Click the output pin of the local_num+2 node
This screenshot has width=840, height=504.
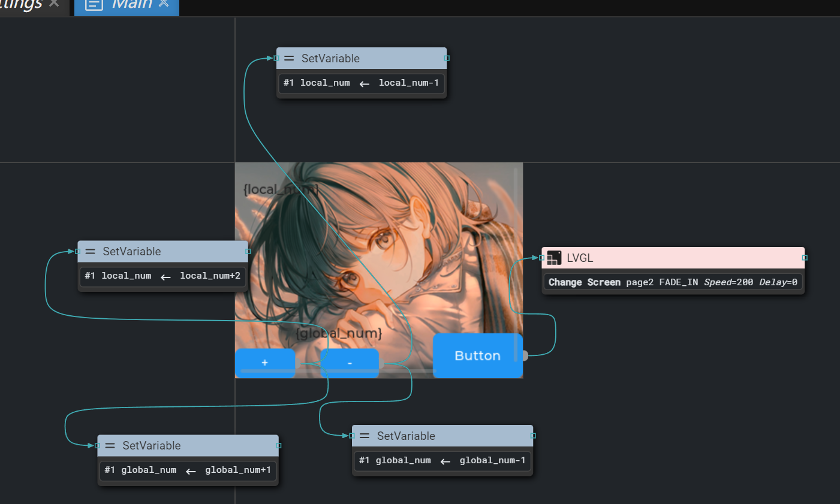point(248,252)
